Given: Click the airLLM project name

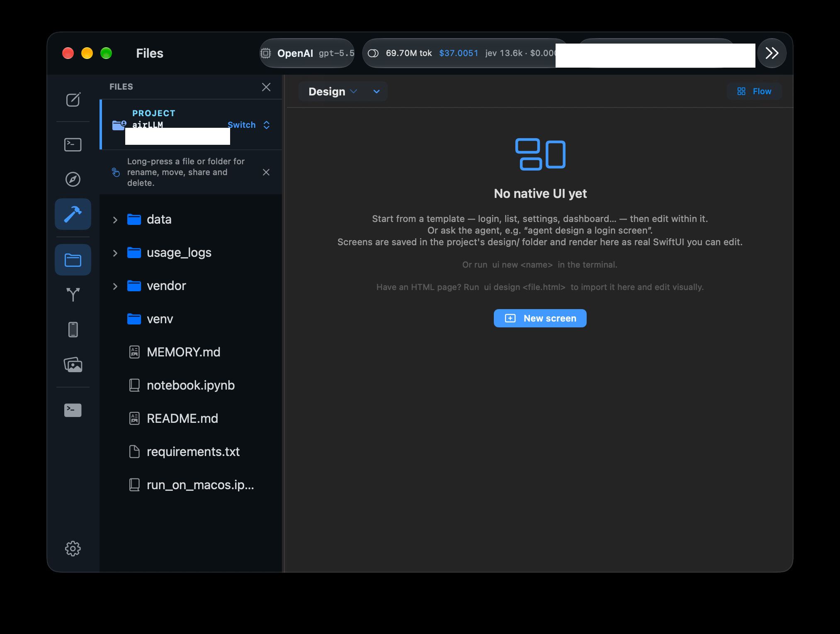Looking at the screenshot, I should (148, 124).
